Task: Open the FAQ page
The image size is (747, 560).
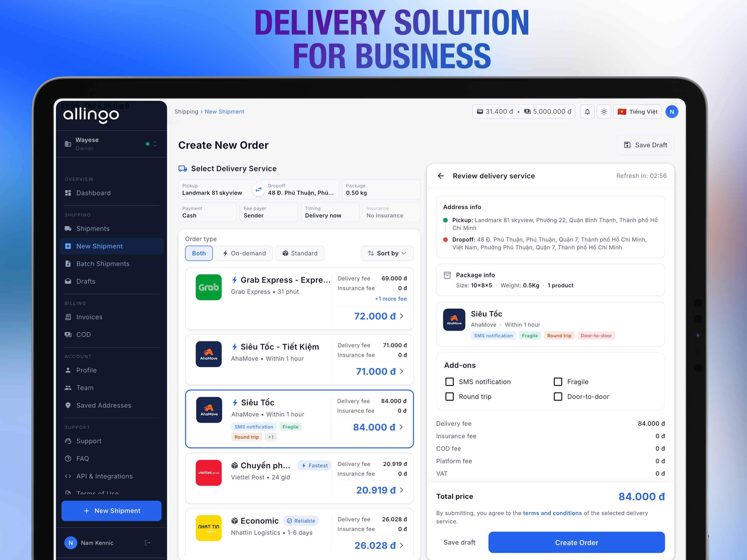Action: [x=112, y=459]
